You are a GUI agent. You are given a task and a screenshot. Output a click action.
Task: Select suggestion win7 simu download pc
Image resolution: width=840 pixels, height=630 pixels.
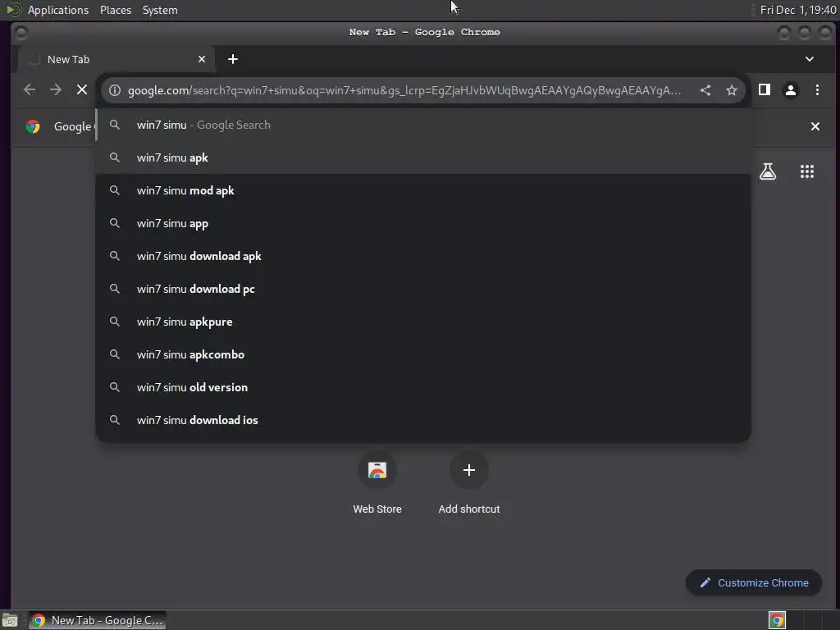423,289
